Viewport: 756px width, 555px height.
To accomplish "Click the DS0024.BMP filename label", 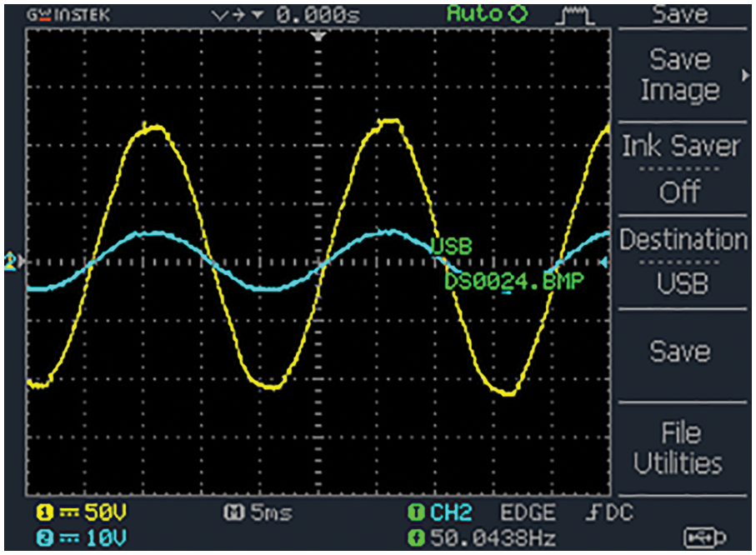I will coord(513,281).
